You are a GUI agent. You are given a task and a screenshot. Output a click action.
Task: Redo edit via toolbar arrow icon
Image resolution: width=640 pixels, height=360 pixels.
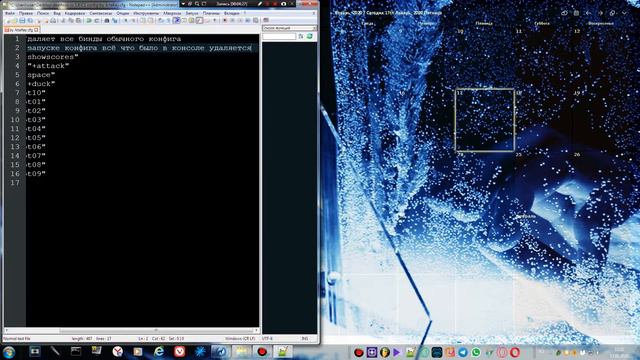pos(97,20)
